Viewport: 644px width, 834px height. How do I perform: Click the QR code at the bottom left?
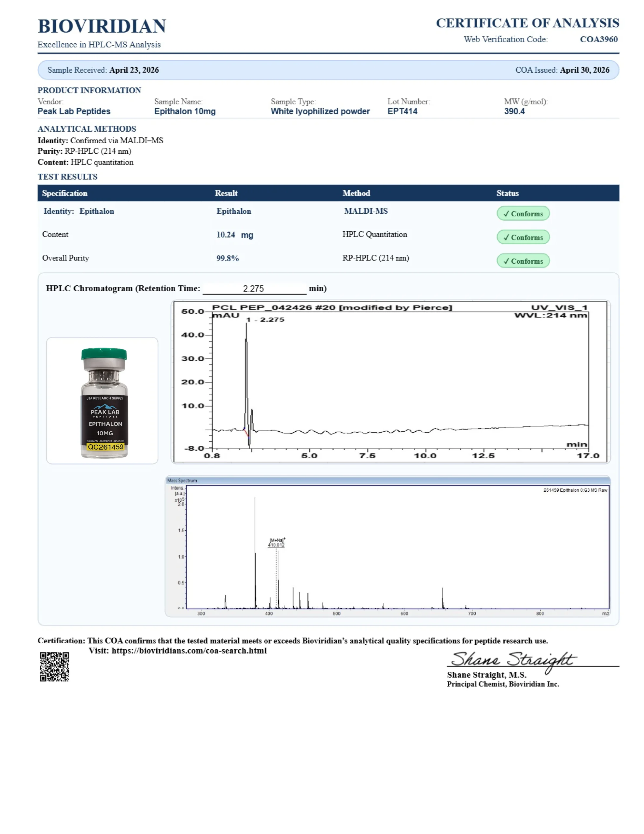pos(55,667)
